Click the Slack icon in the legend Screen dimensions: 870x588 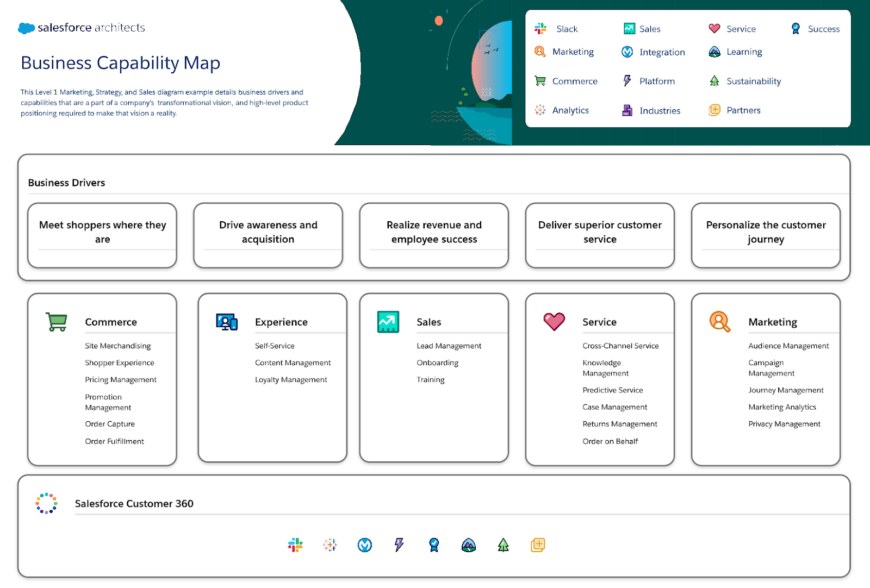pyautogui.click(x=540, y=28)
